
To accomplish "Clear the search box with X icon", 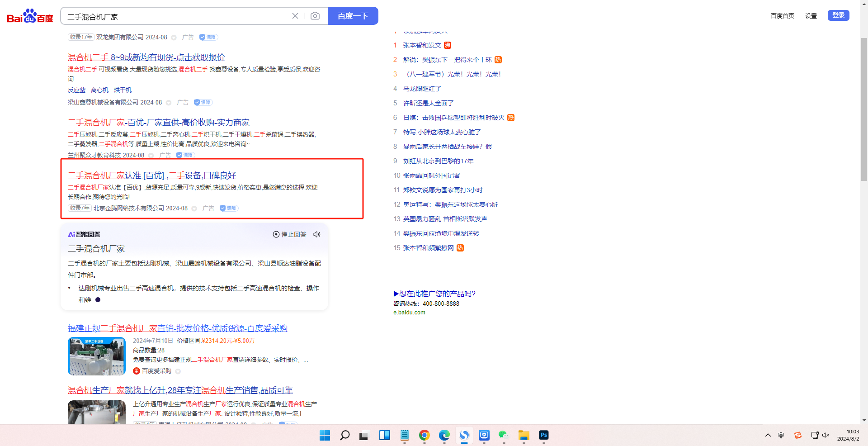I will pos(295,16).
